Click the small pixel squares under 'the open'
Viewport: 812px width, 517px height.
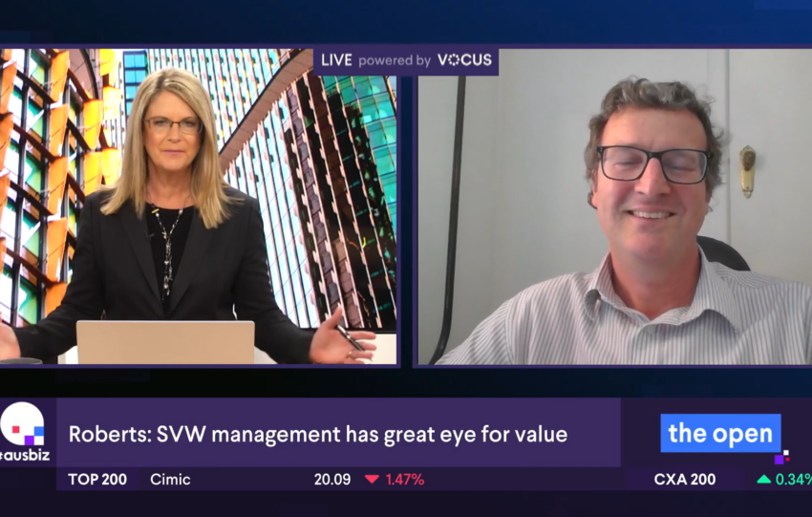[781, 457]
